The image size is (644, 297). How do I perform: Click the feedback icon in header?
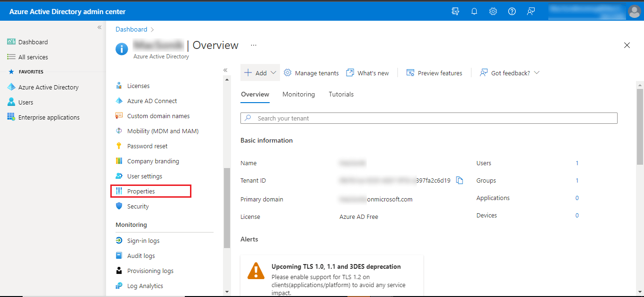click(531, 11)
